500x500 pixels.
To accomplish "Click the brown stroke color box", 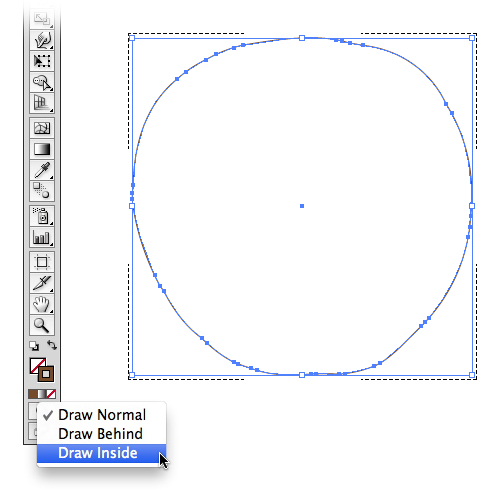I will [x=46, y=373].
